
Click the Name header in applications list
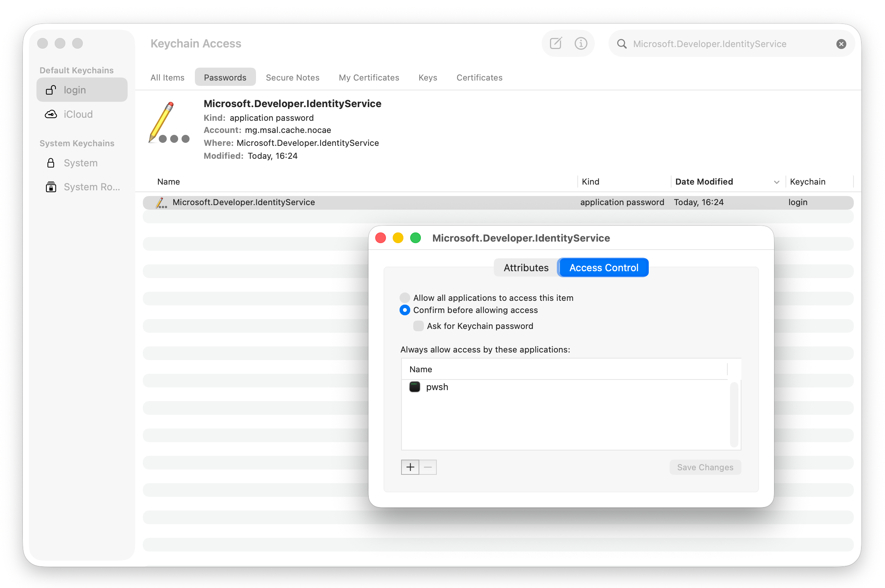[x=420, y=369]
